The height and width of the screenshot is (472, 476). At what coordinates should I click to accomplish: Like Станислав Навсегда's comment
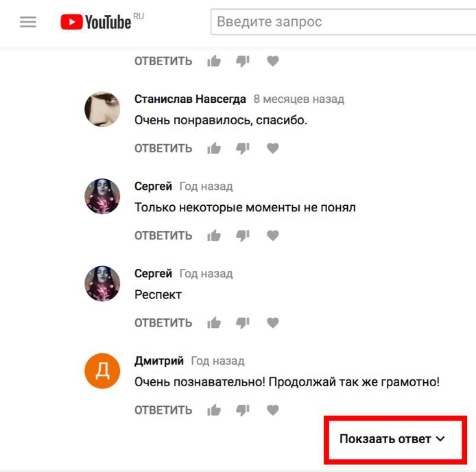click(214, 148)
